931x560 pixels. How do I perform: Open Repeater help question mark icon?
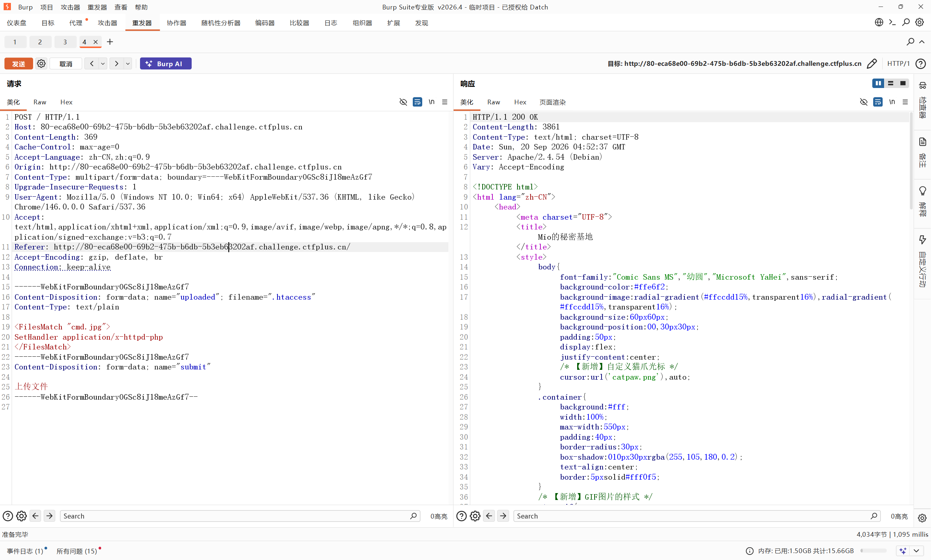tap(920, 63)
